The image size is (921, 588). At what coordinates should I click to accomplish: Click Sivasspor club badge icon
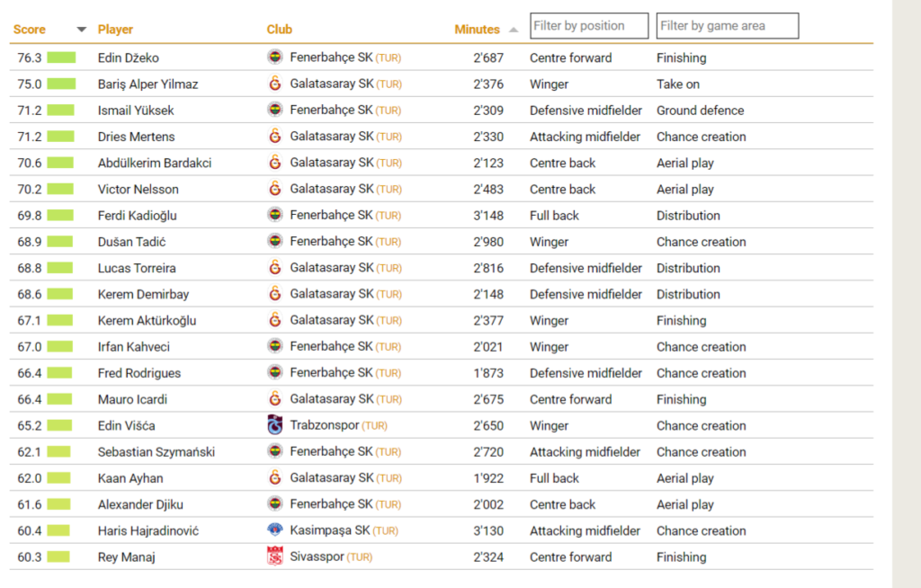[274, 557]
